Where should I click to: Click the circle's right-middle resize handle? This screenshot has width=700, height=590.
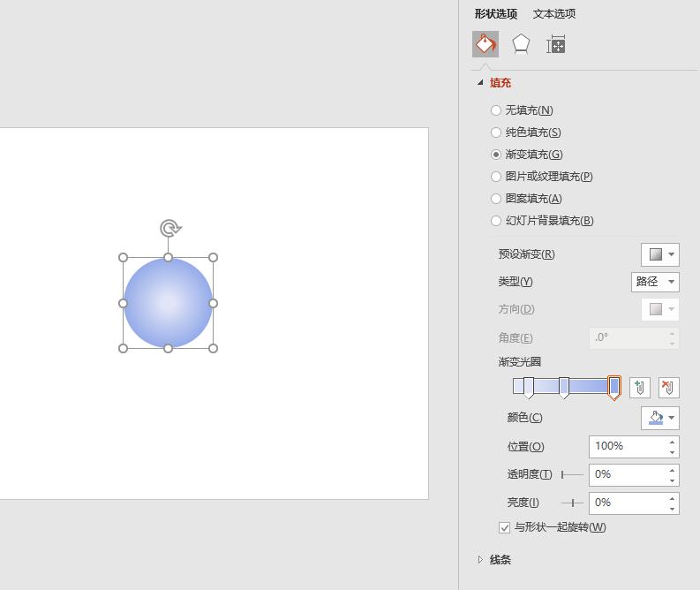click(213, 303)
